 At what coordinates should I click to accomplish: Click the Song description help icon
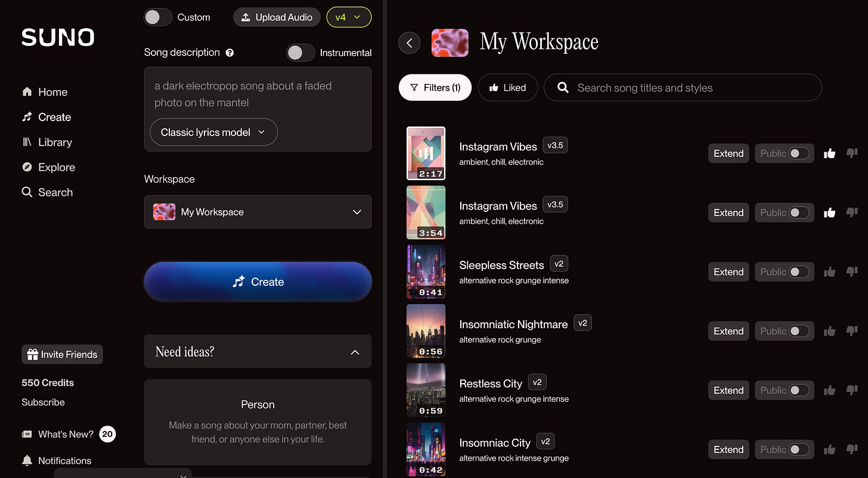[x=230, y=53]
